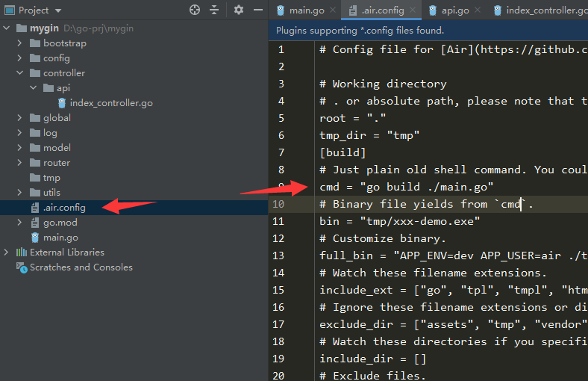Expand the global folder

pos(19,117)
